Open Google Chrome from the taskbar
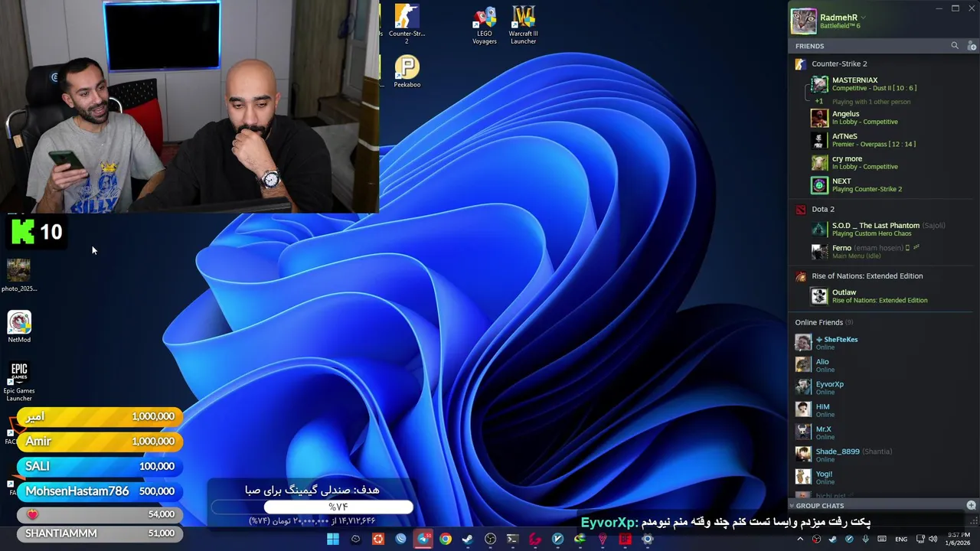Viewport: 980px width, 551px height. tap(446, 540)
